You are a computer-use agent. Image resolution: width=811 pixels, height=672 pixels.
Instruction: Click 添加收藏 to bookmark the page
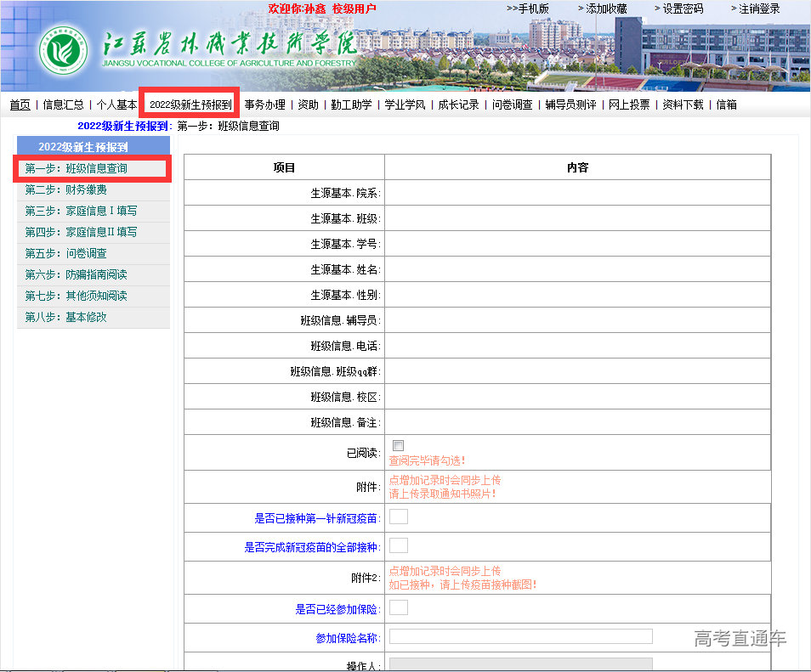606,8
